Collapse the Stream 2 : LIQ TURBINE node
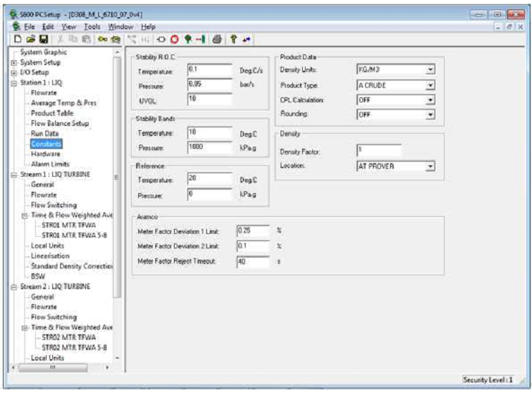 pyautogui.click(x=14, y=287)
